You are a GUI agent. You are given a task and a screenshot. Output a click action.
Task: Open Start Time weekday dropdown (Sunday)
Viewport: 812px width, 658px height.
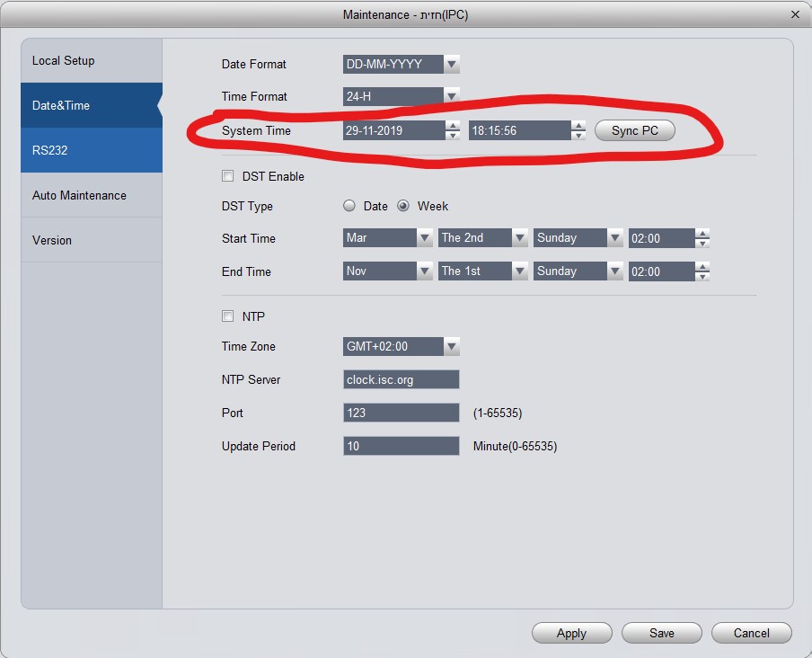pyautogui.click(x=578, y=238)
